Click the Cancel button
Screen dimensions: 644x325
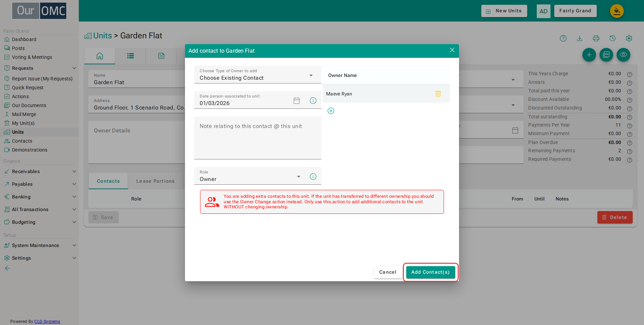point(388,272)
